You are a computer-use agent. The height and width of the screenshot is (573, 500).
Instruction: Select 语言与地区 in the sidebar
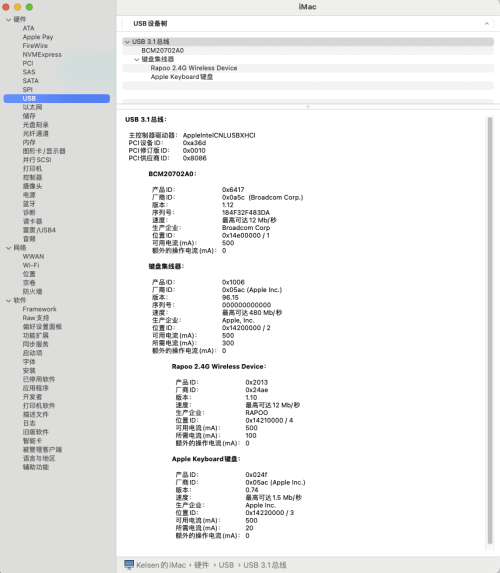(x=39, y=459)
